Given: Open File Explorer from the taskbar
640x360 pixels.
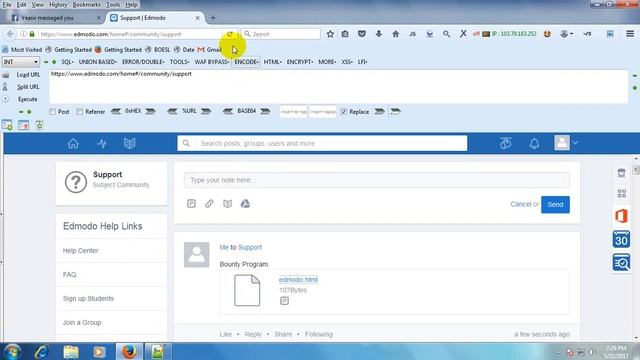Looking at the screenshot, I should (71, 351).
